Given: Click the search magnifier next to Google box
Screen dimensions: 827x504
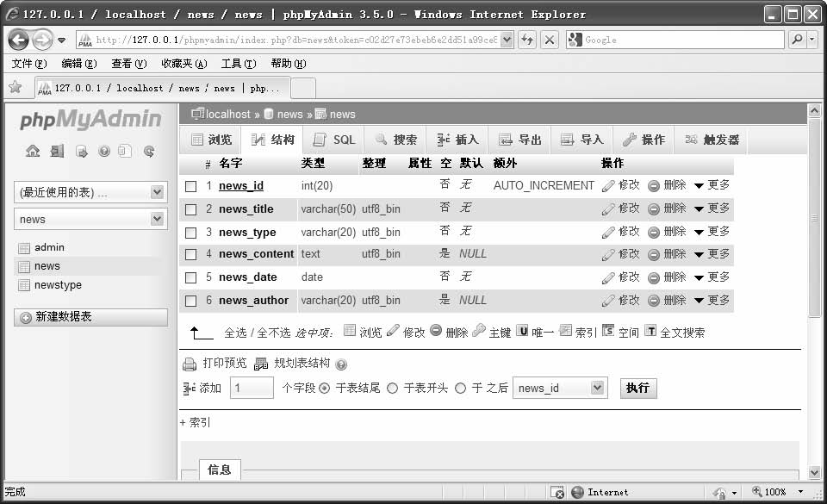Looking at the screenshot, I should coord(798,40).
